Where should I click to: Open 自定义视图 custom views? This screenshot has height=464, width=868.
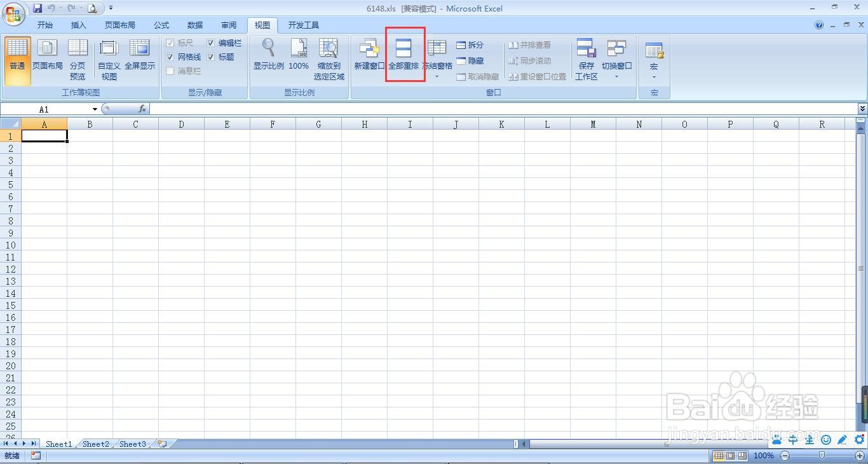pyautogui.click(x=109, y=60)
